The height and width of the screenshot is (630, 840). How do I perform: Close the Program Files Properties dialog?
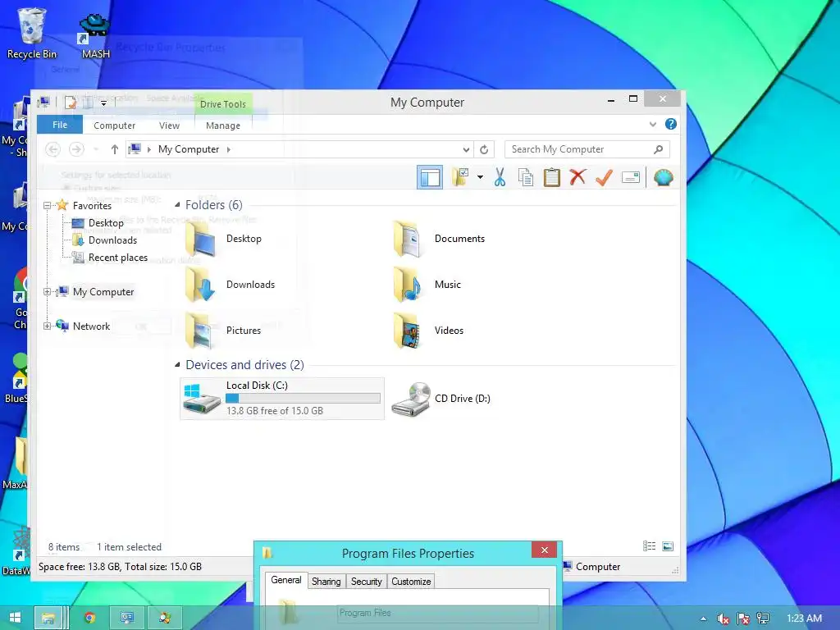click(x=545, y=550)
